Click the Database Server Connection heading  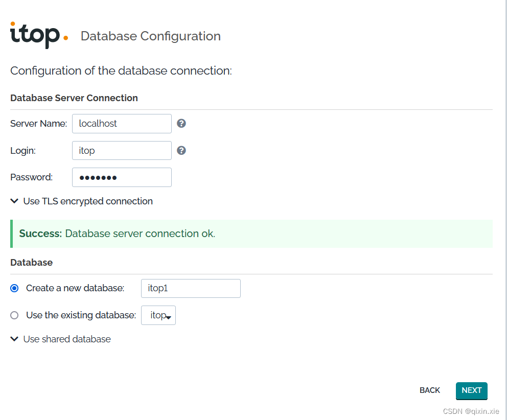point(74,98)
